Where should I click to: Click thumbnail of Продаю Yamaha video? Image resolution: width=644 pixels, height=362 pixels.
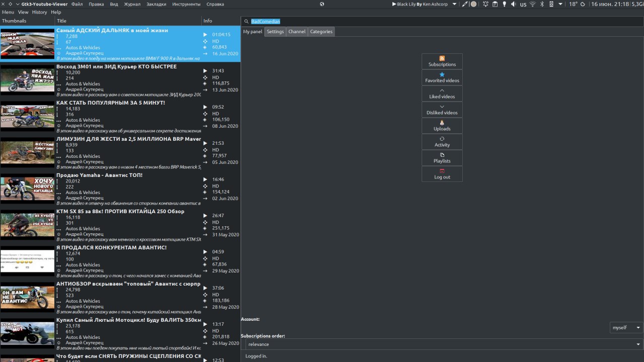point(27,189)
